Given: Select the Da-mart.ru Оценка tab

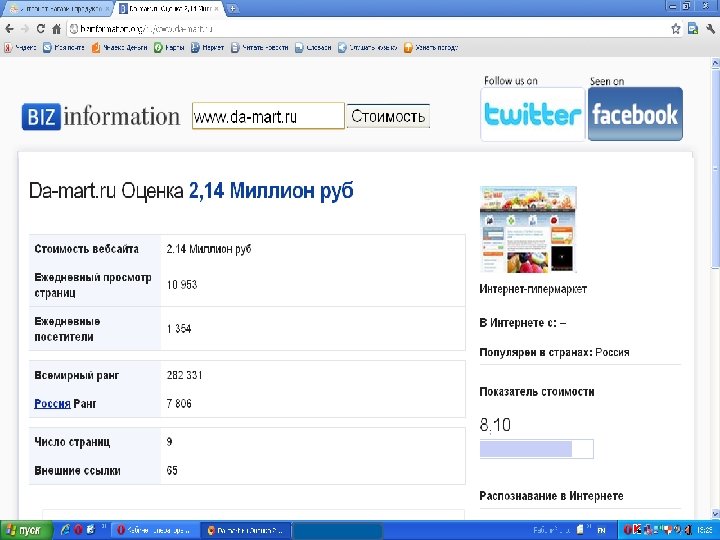Looking at the screenshot, I should (x=169, y=9).
